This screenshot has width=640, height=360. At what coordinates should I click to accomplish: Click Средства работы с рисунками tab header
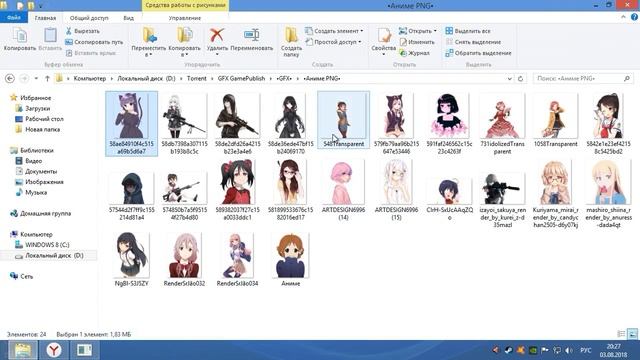click(185, 5)
